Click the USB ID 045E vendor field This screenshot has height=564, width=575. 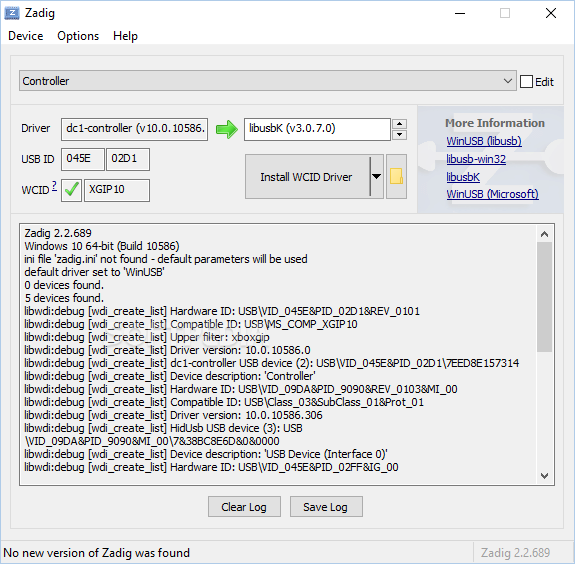coord(83,159)
